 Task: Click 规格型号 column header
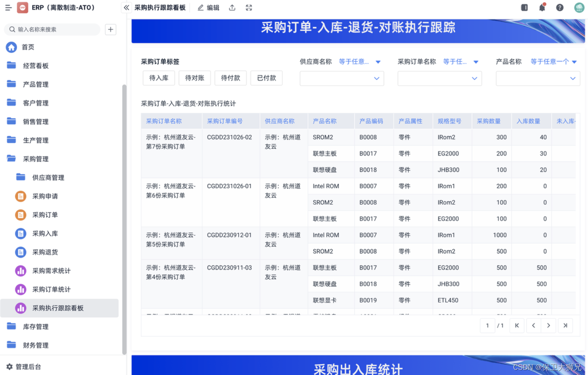pos(452,121)
